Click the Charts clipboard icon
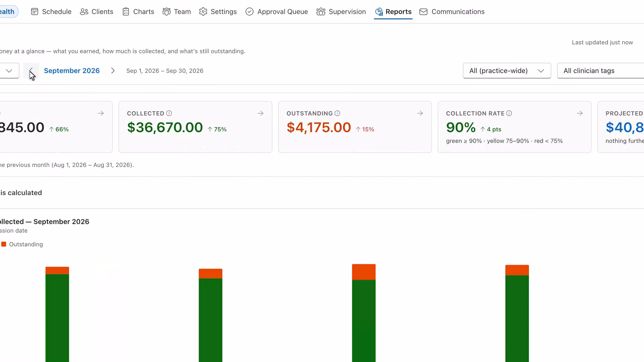 coord(126,12)
